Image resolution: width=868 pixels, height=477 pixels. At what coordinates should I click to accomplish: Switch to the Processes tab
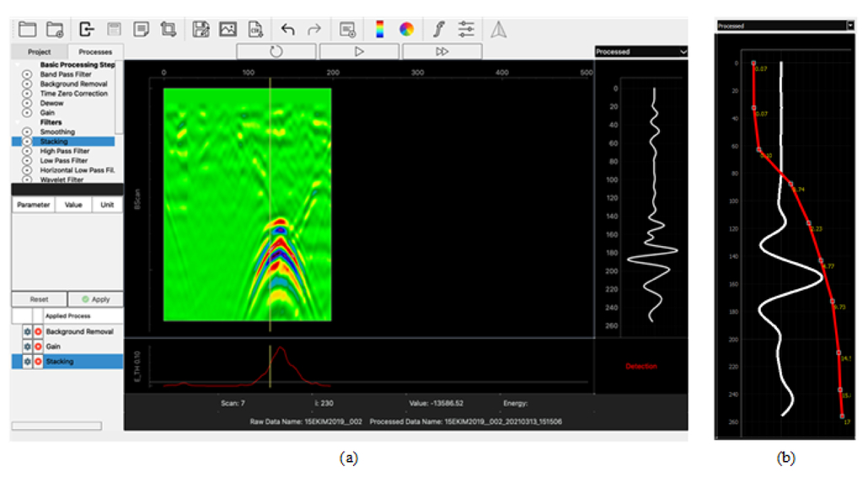95,51
